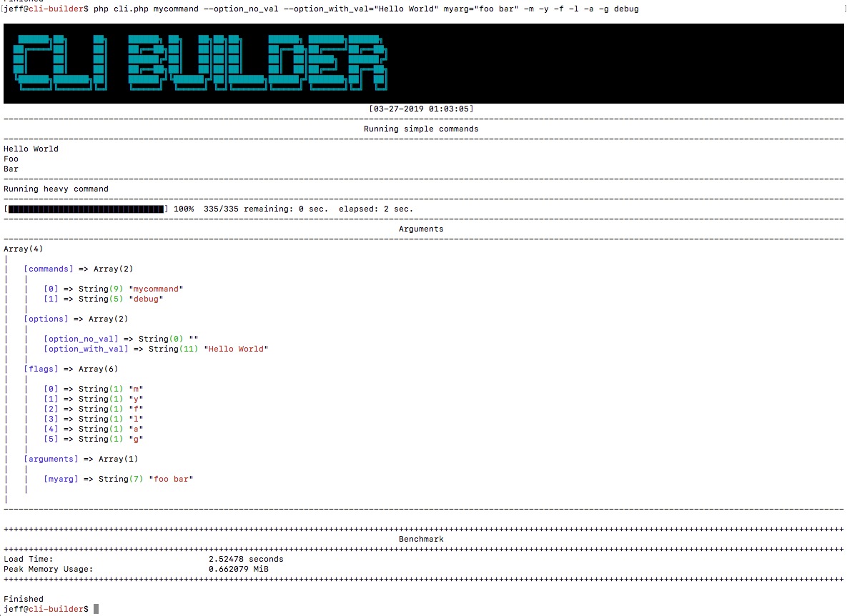This screenshot has height=616, width=847.
Task: Click the [option_with_val] key
Action: tap(86, 349)
